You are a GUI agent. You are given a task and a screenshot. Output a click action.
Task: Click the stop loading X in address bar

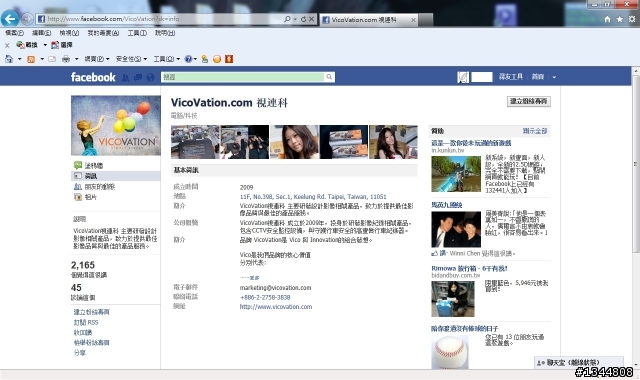(x=311, y=19)
